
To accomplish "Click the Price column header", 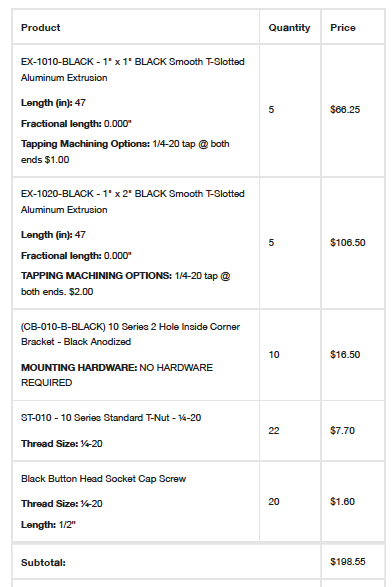I will click(343, 28).
